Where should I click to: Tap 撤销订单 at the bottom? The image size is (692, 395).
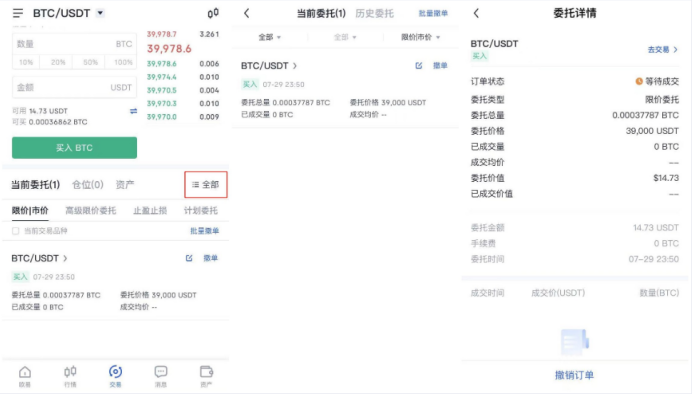pyautogui.click(x=574, y=375)
